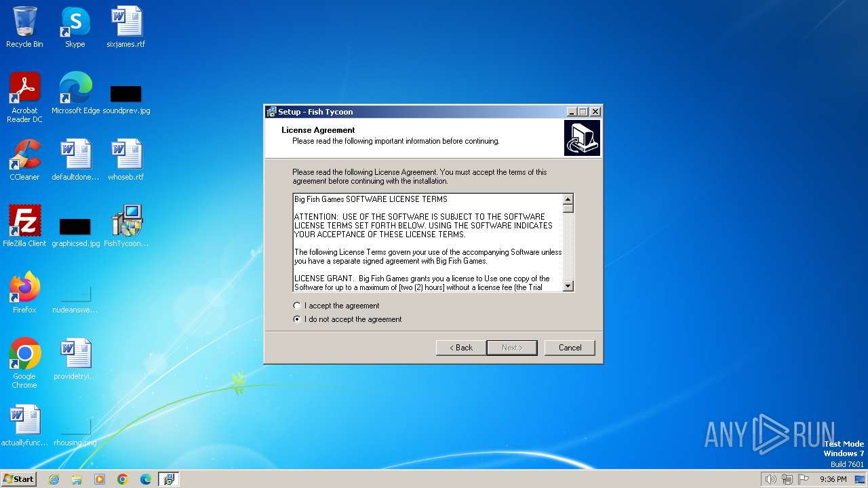868x488 pixels.
Task: Launch Skype from the desktop
Action: point(75,27)
